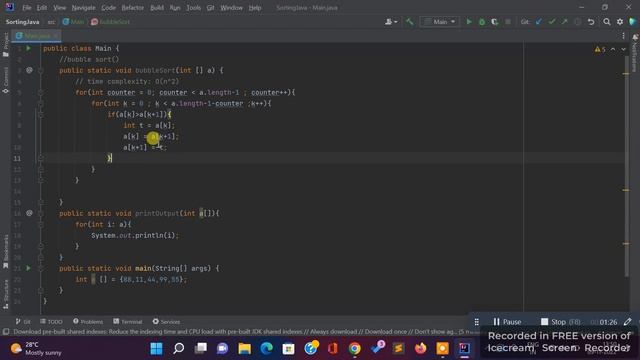Open the Build menu
The image size is (640, 360).
click(x=157, y=8)
